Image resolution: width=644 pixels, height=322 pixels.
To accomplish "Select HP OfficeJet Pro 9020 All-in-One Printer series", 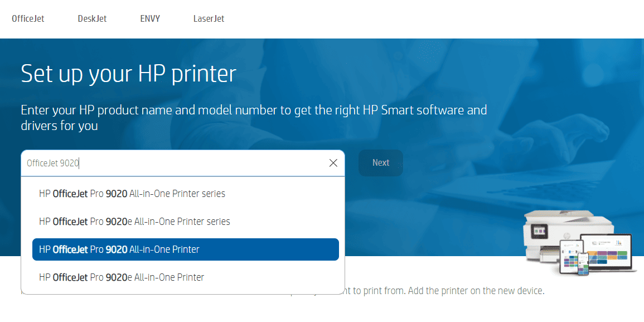I will 132,194.
